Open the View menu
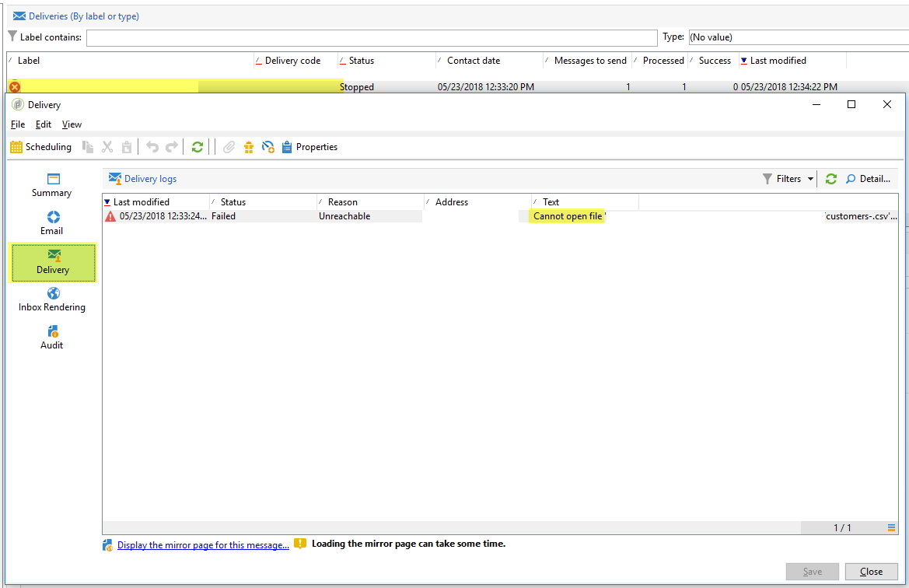909x588 pixels. pyautogui.click(x=72, y=124)
